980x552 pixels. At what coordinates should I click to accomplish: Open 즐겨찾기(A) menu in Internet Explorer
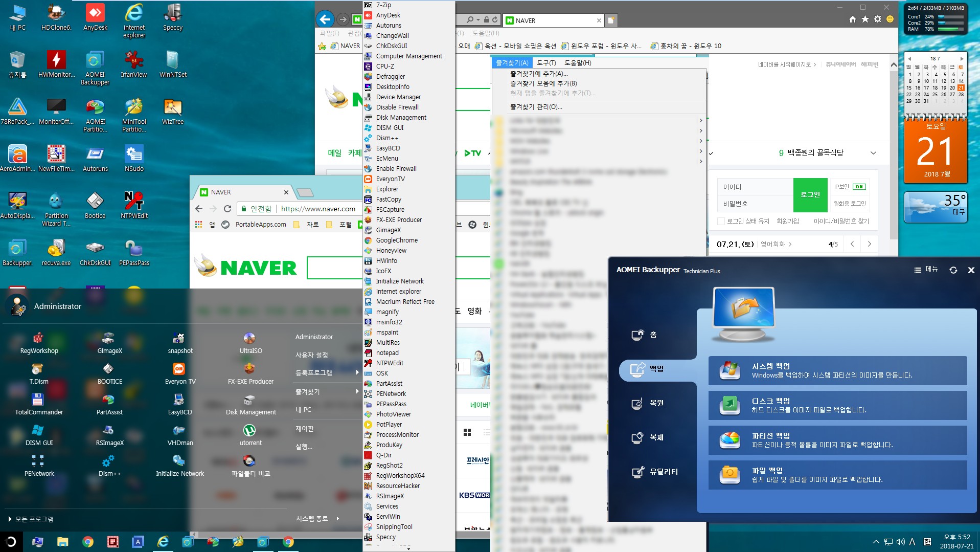[512, 63]
